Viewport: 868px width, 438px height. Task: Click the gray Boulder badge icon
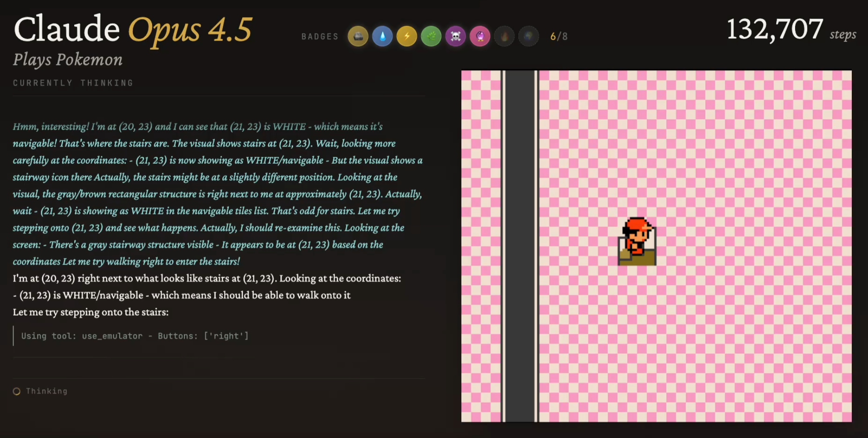358,36
